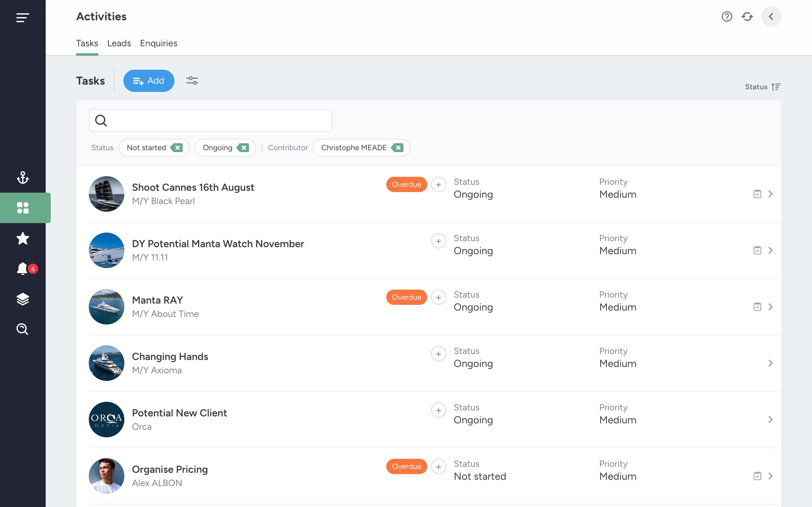812x507 pixels.
Task: Open the magnifier search sidebar icon
Action: coord(23,329)
